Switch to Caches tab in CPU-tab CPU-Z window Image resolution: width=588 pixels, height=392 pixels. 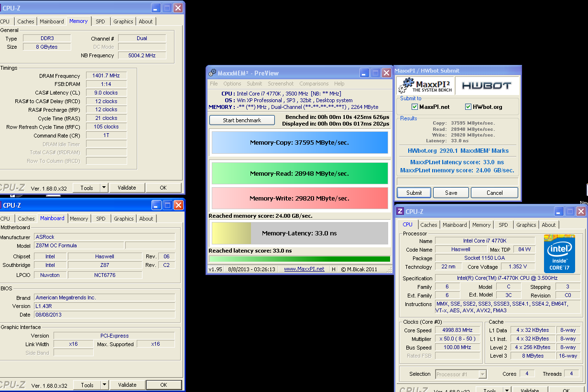tap(429, 225)
